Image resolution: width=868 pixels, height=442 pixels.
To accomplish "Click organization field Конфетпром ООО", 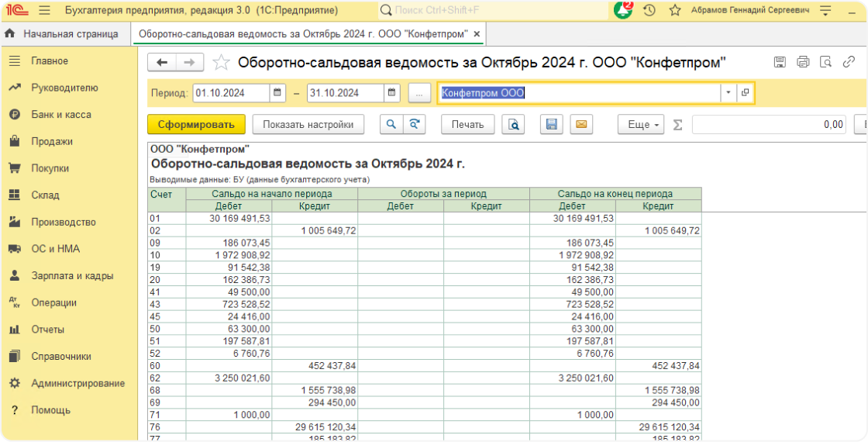I will point(579,92).
